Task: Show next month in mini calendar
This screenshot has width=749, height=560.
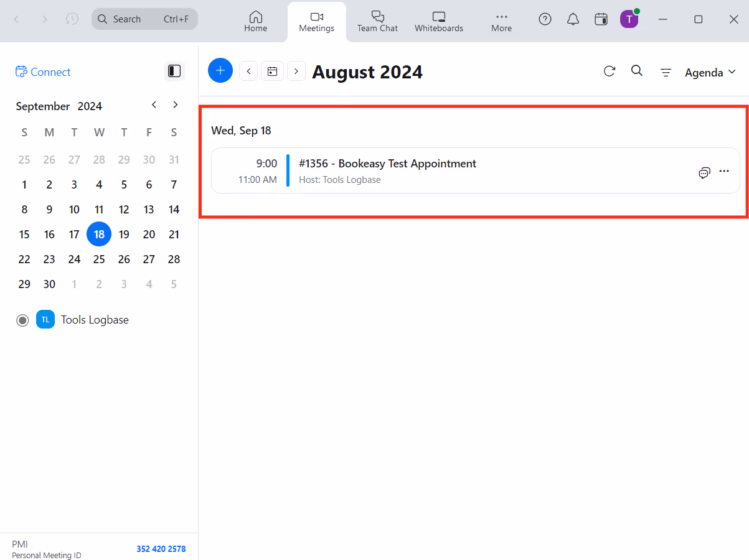Action: click(176, 105)
